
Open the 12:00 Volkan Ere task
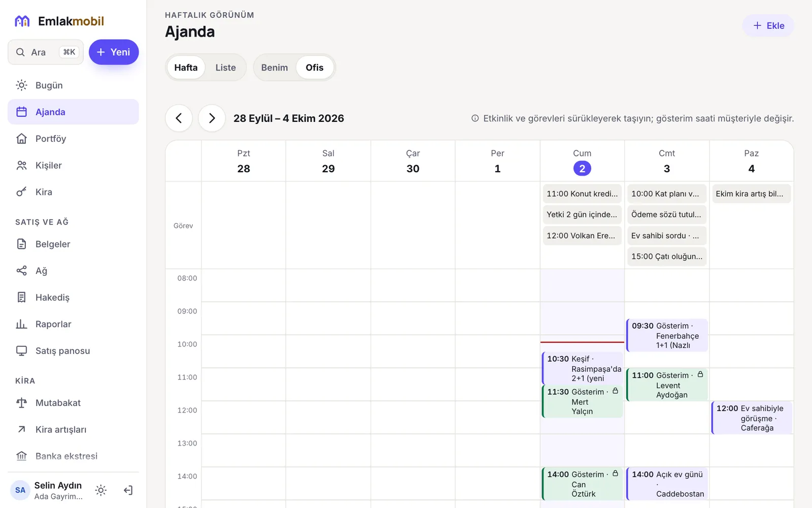(582, 236)
